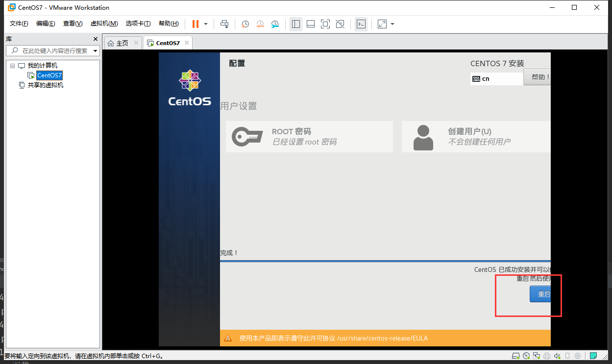Open the power options dropdown arrow beside pause
The image size is (612, 364).
pyautogui.click(x=206, y=24)
